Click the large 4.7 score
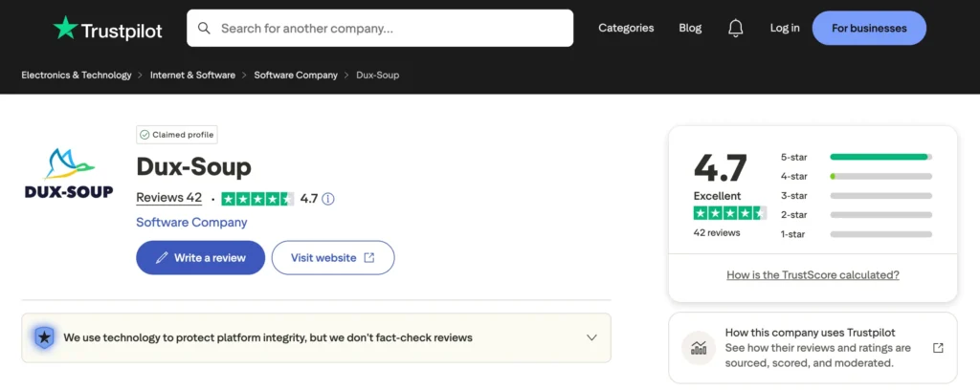 click(x=721, y=168)
